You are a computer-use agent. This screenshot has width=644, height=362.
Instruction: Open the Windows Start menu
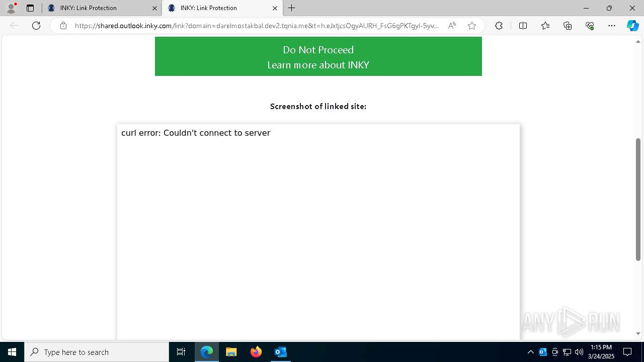click(12, 352)
